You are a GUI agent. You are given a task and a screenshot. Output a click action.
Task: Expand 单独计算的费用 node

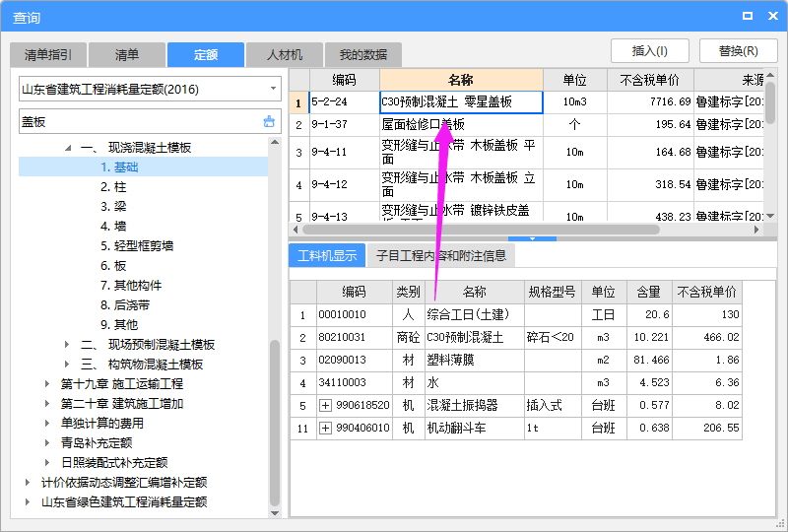pos(47,423)
